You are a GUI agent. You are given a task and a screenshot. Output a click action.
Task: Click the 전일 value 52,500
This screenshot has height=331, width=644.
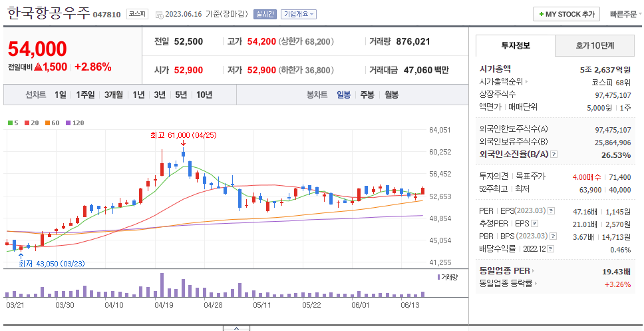click(188, 41)
